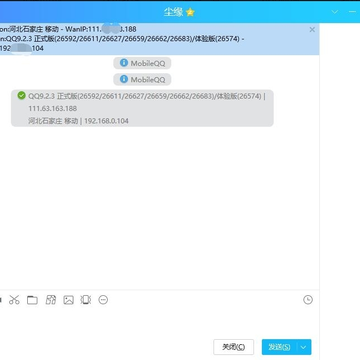The height and width of the screenshot is (360, 360).
Task: Click the send picture icon
Action: tap(69, 300)
